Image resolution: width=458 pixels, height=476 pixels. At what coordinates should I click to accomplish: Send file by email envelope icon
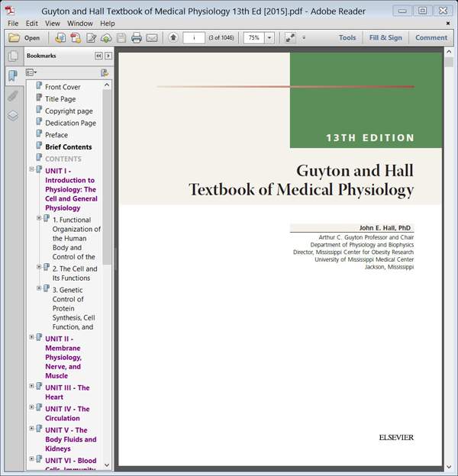(x=152, y=38)
